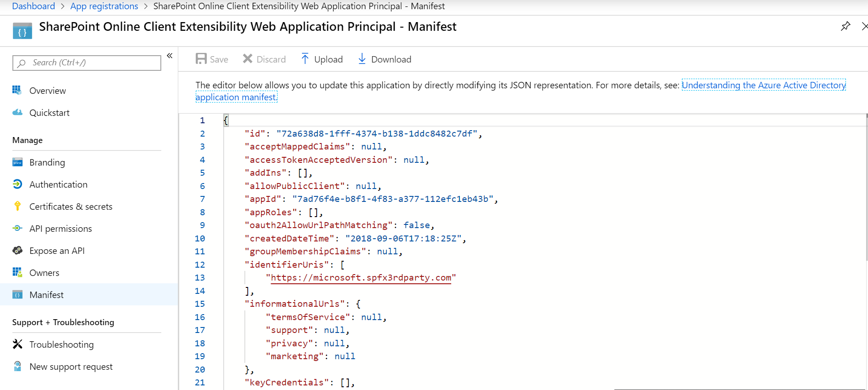
Task: Click the Save floppy disk icon
Action: point(201,59)
